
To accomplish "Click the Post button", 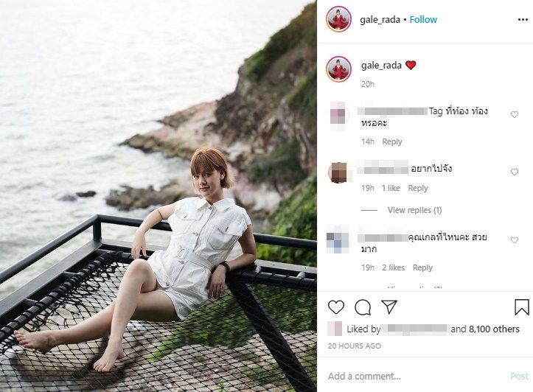I will 520,376.
